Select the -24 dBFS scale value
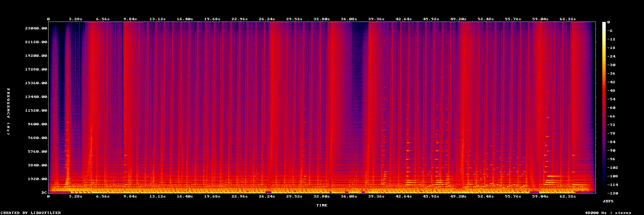 click(611, 56)
